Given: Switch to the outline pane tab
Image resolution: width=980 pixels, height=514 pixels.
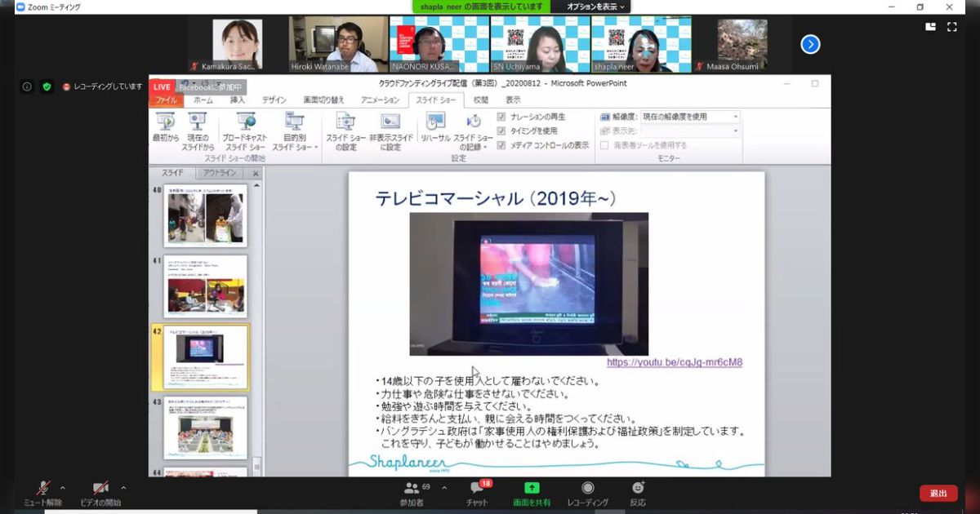Looking at the screenshot, I should coord(220,173).
